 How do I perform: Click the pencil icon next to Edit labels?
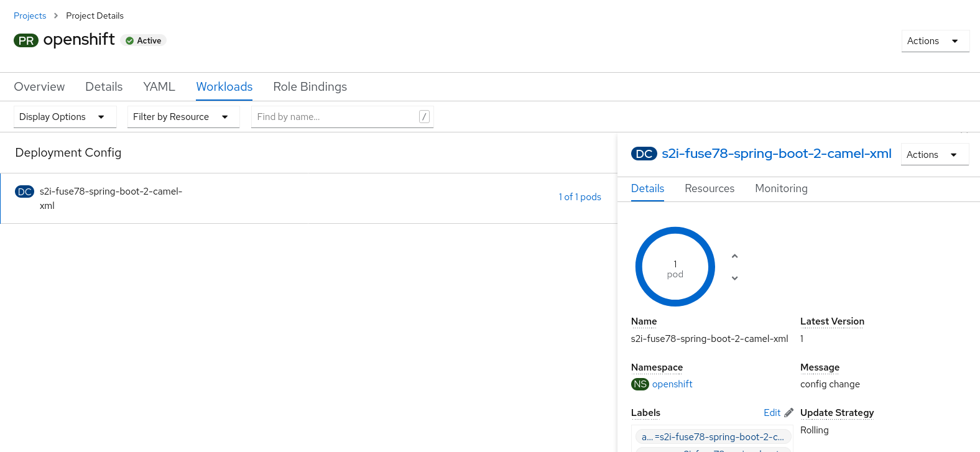point(788,413)
